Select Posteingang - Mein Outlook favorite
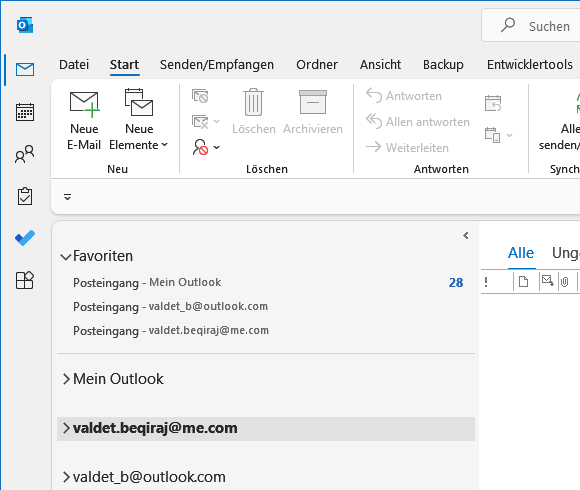580x490 pixels. point(266,283)
